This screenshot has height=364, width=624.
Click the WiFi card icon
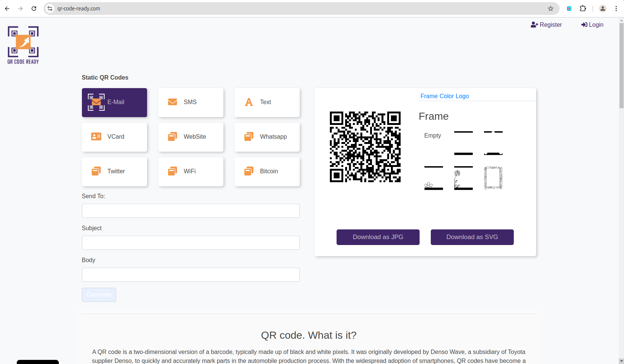click(x=172, y=171)
